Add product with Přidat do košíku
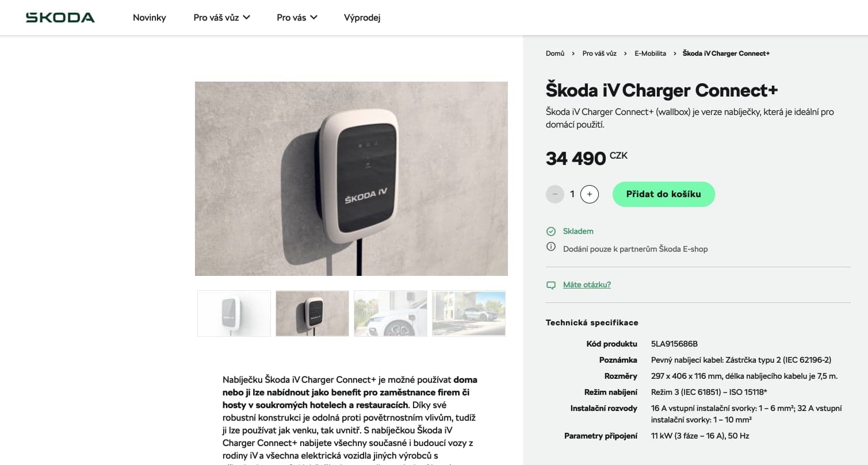This screenshot has height=465, width=868. (663, 194)
